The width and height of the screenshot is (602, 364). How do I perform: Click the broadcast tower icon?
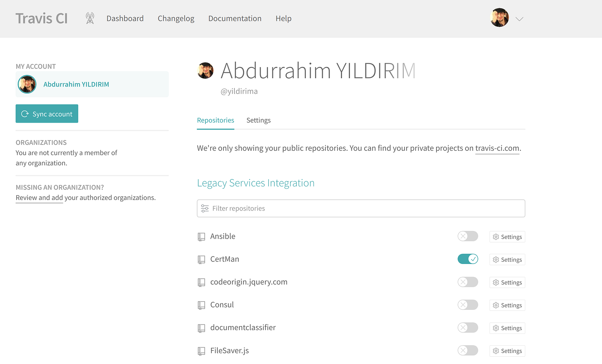tap(90, 18)
